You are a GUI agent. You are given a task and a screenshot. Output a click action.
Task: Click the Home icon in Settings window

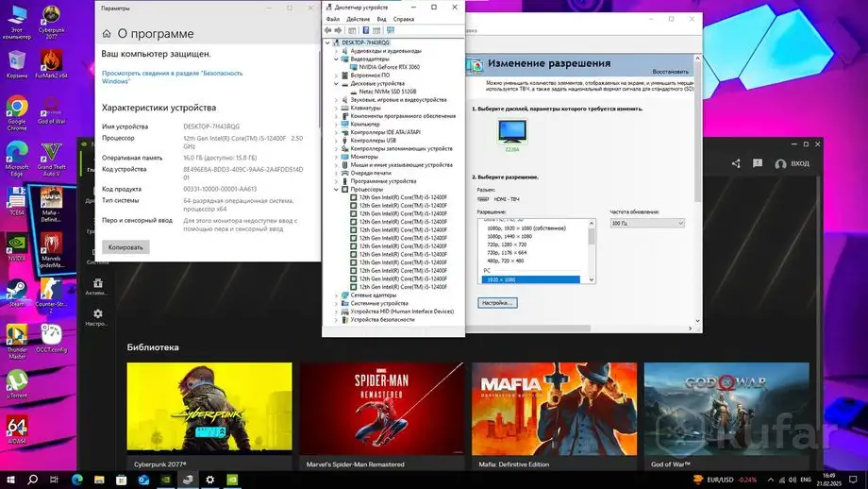(x=107, y=34)
